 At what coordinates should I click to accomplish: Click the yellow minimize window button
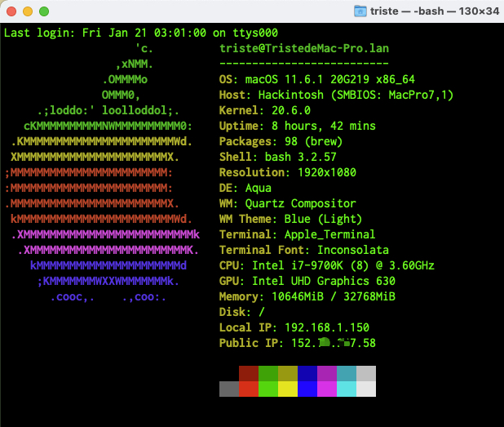28,11
